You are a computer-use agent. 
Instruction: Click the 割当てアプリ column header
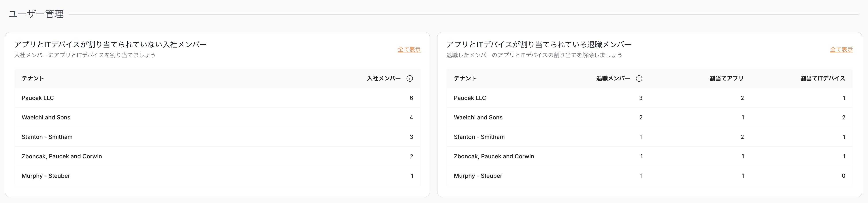point(726,78)
